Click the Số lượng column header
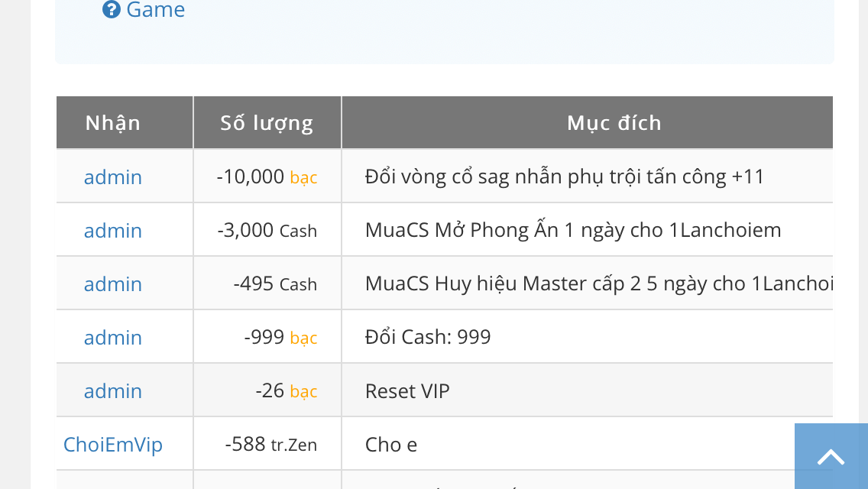 tap(267, 123)
